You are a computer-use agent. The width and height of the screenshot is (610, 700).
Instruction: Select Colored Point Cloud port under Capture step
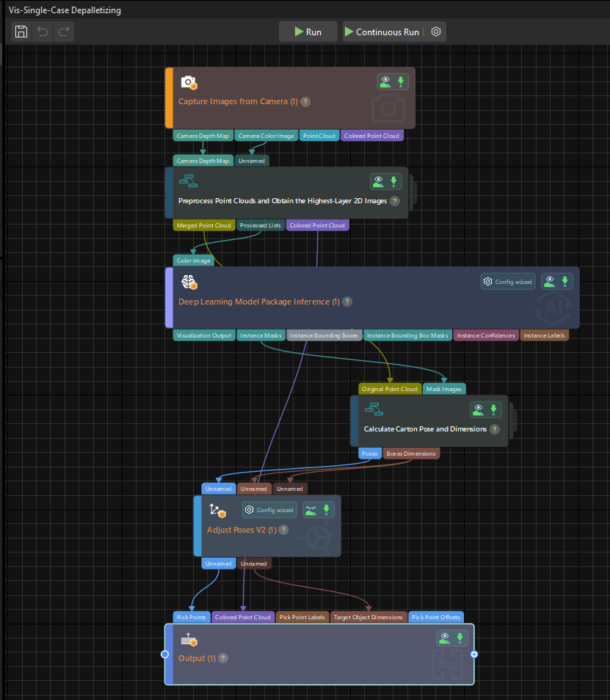pos(371,136)
